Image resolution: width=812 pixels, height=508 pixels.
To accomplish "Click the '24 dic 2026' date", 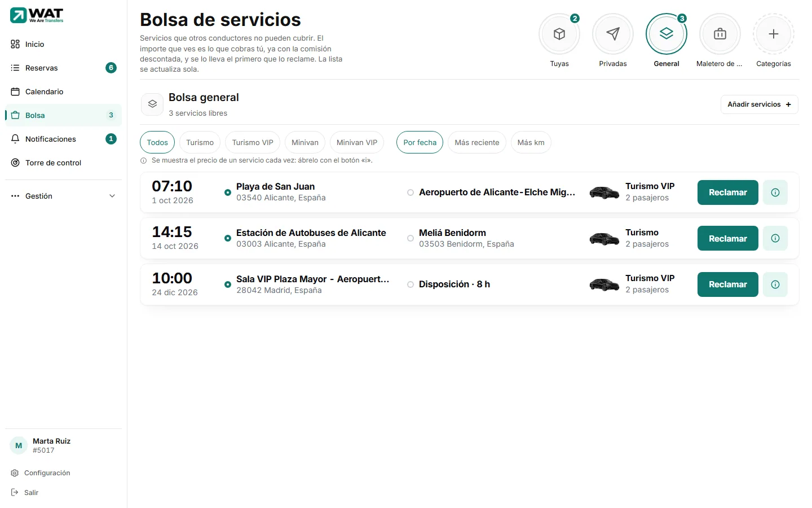I will tap(175, 292).
